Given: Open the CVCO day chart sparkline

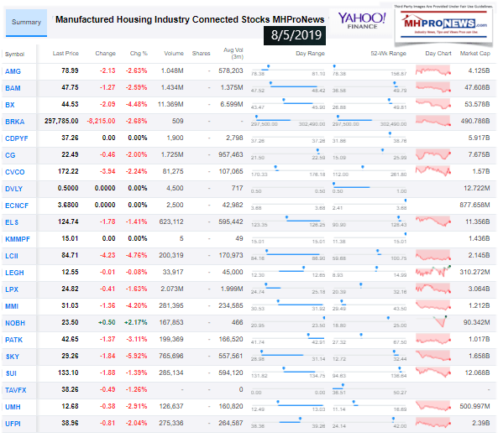Looking at the screenshot, I should click(433, 171).
